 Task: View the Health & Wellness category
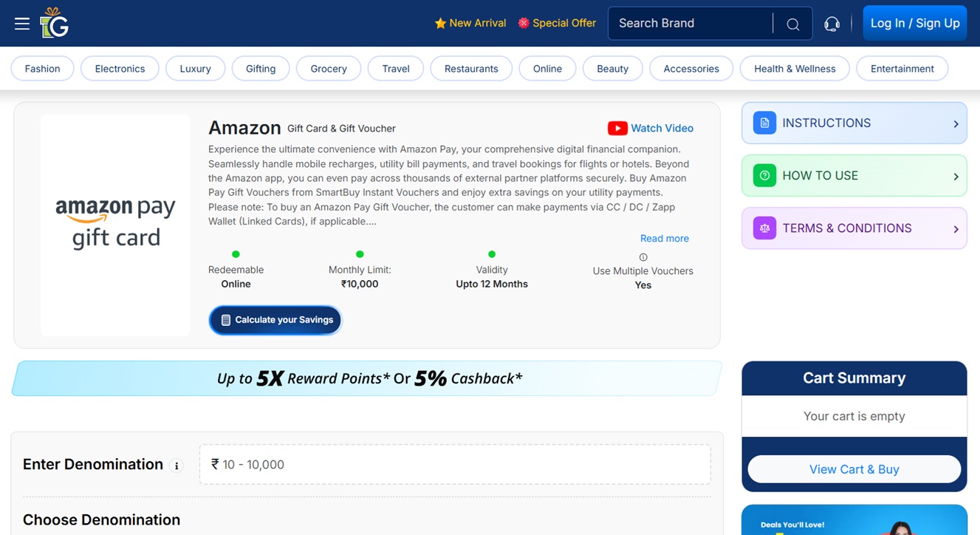[x=795, y=69]
